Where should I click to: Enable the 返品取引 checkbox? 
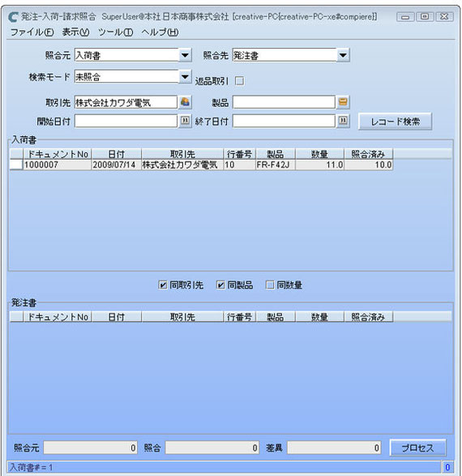240,81
